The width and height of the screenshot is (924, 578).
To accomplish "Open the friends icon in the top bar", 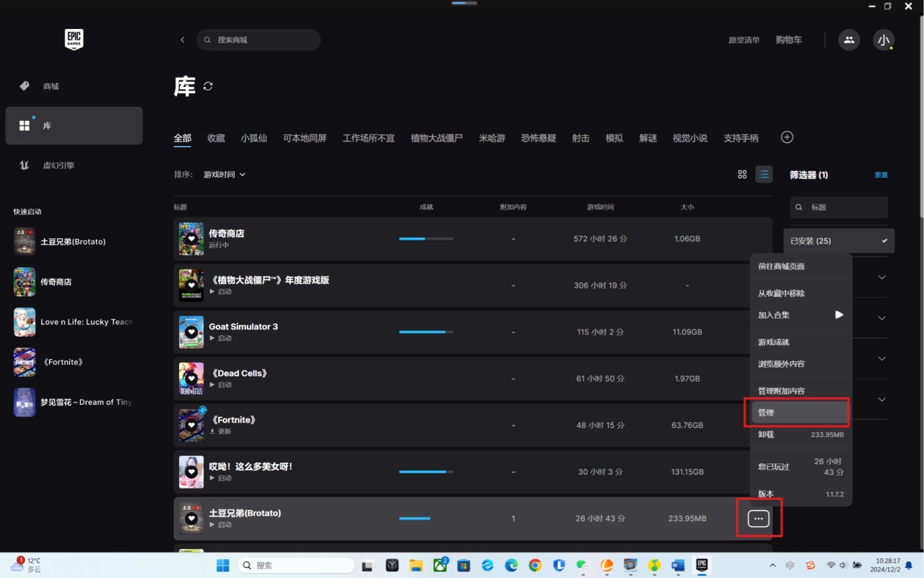I will [849, 40].
